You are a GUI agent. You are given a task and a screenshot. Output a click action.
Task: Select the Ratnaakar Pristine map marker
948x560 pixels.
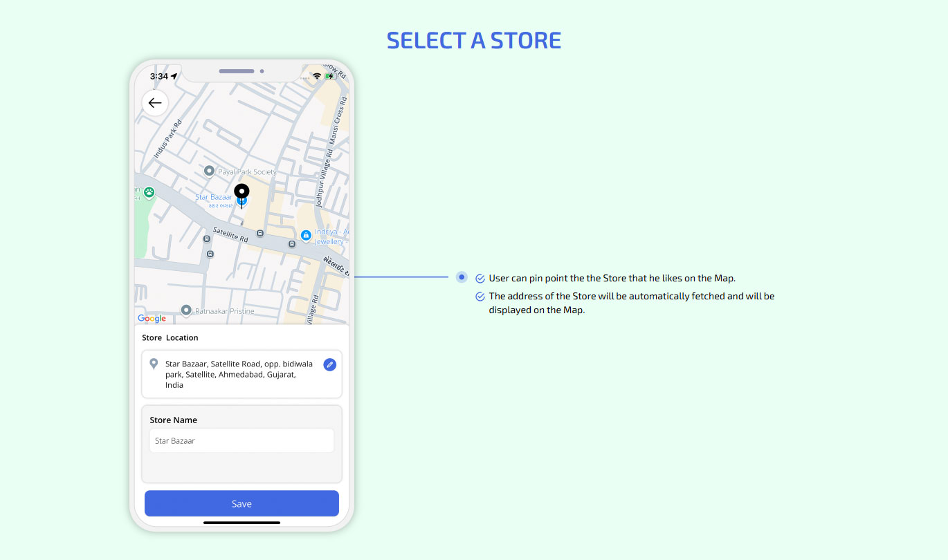click(186, 310)
